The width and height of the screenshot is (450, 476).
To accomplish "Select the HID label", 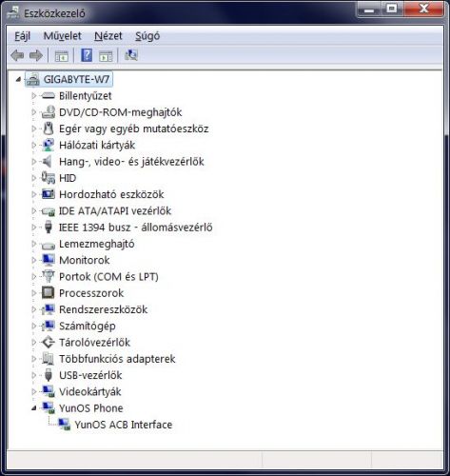I will tap(68, 178).
